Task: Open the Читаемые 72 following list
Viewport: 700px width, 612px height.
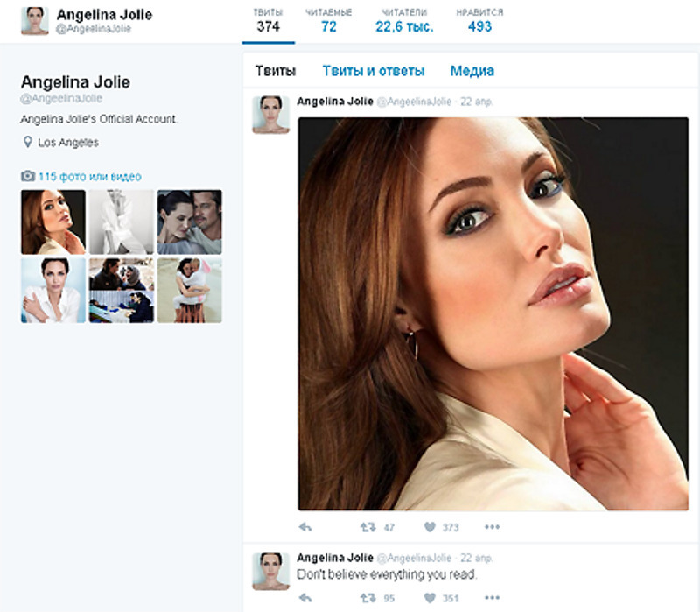Action: tap(329, 21)
